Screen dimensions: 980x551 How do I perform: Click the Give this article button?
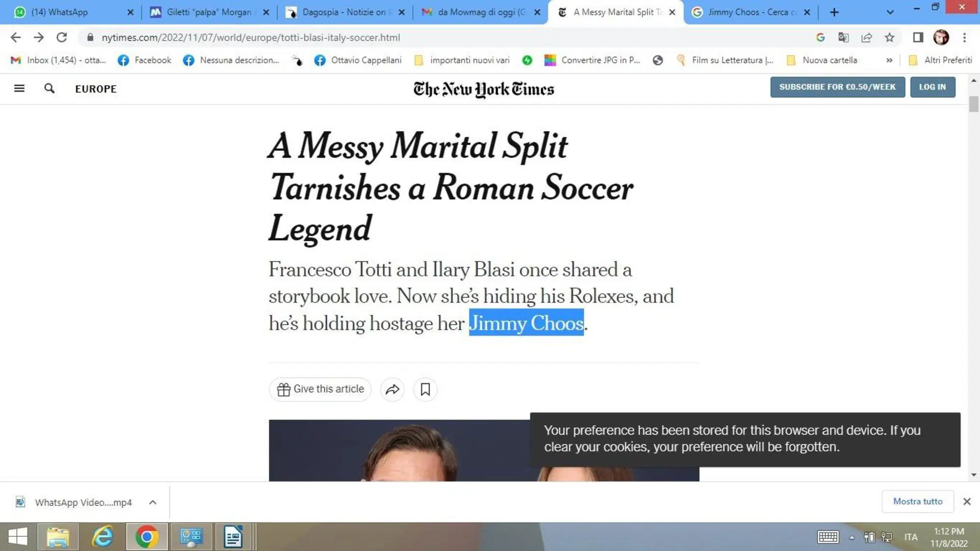click(x=320, y=389)
